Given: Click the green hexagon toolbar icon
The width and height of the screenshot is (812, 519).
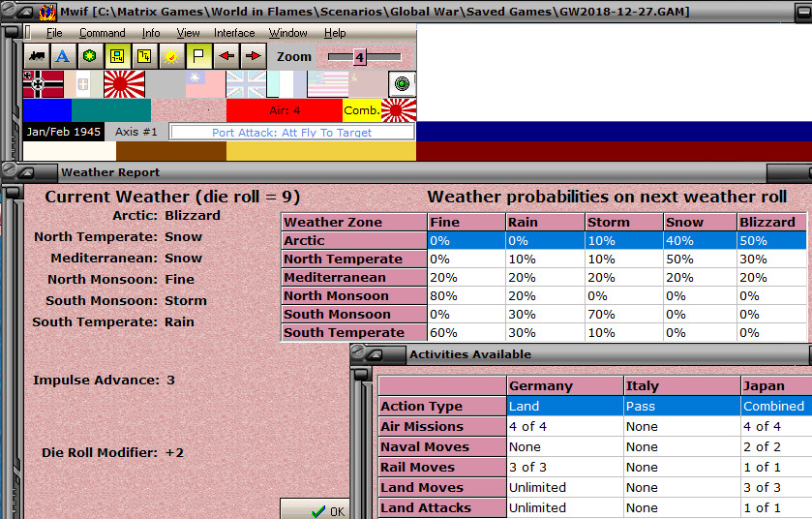Looking at the screenshot, I should [90, 56].
